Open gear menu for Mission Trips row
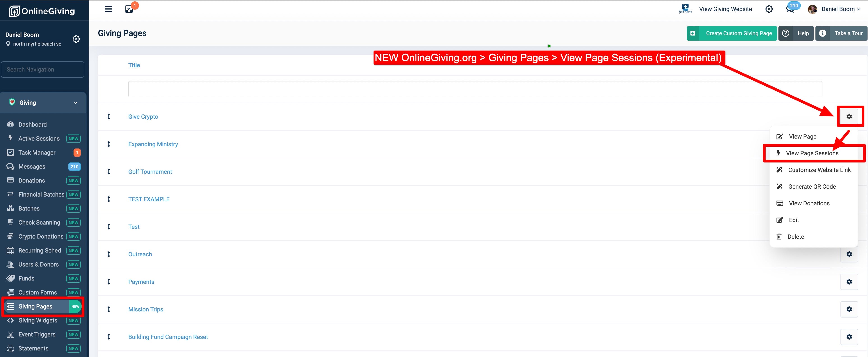Viewport: 868px width, 357px height. 849,309
